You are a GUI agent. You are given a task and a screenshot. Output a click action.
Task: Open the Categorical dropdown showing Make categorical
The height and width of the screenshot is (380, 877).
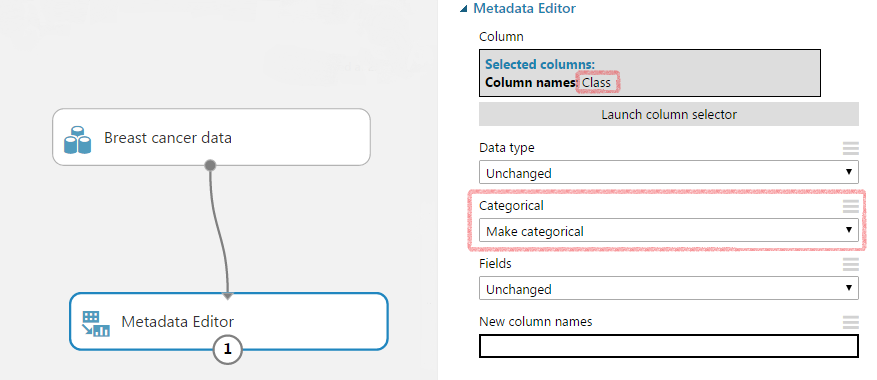pos(668,231)
